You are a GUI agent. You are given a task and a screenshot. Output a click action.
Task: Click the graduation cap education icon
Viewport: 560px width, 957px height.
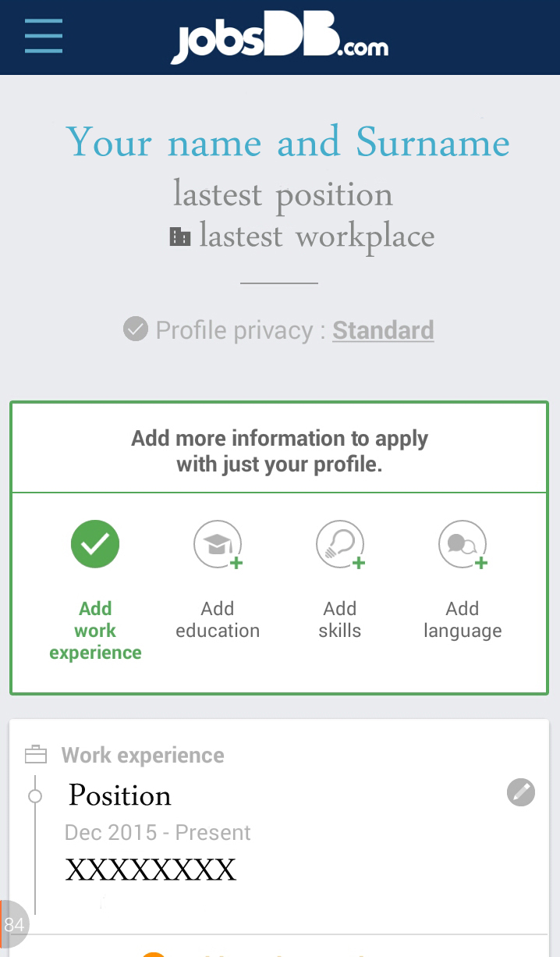point(218,544)
